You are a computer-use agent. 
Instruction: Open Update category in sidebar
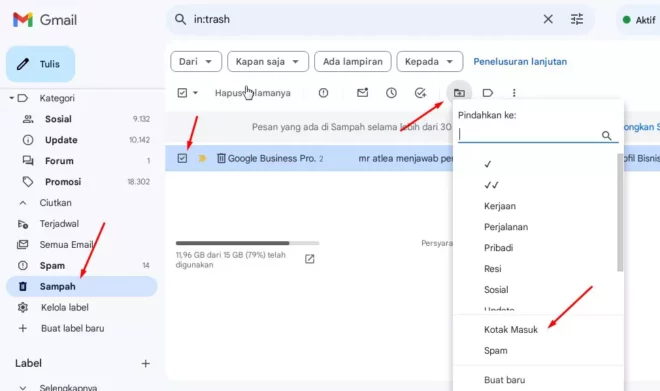pyautogui.click(x=61, y=140)
